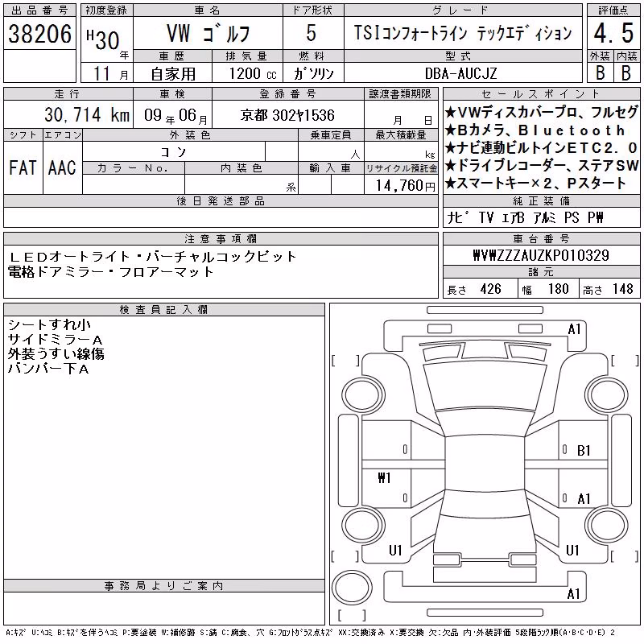
Task: Select the 注意事項欄 header
Action: pyautogui.click(x=221, y=238)
